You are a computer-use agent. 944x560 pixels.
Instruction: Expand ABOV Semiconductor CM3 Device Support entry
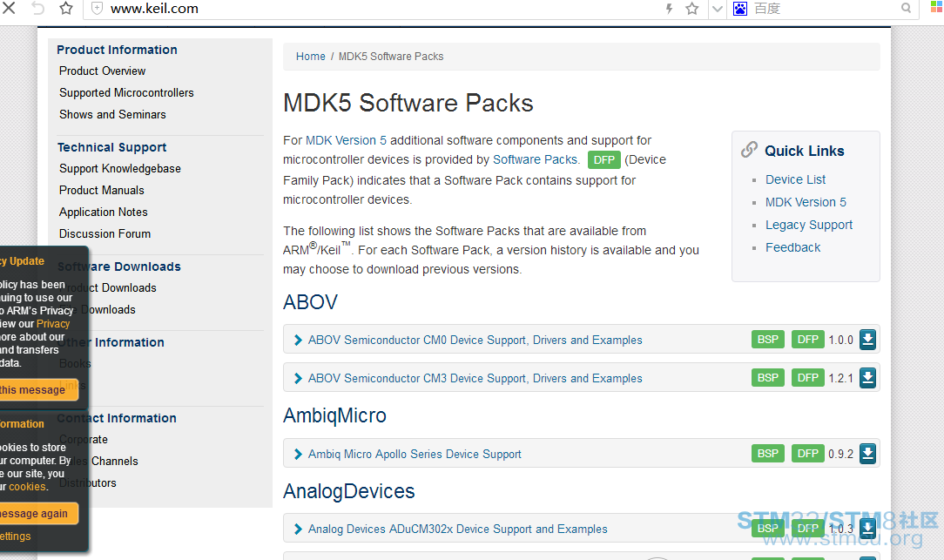[x=475, y=379]
